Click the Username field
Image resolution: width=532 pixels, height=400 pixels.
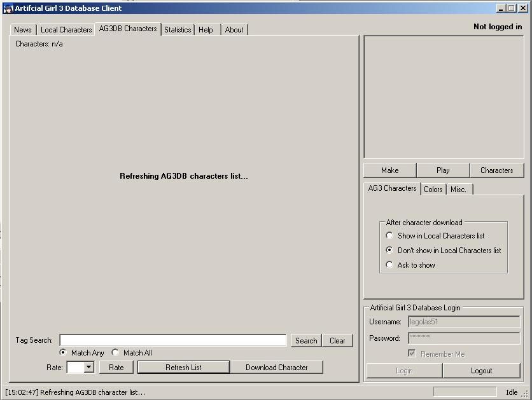464,322
